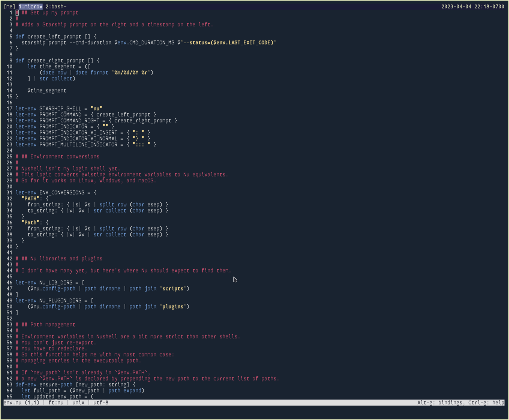The width and height of the screenshot is (509, 420).
Task: Click the 2023-04-04 22:18 timestamp in status line
Action: (473, 6)
